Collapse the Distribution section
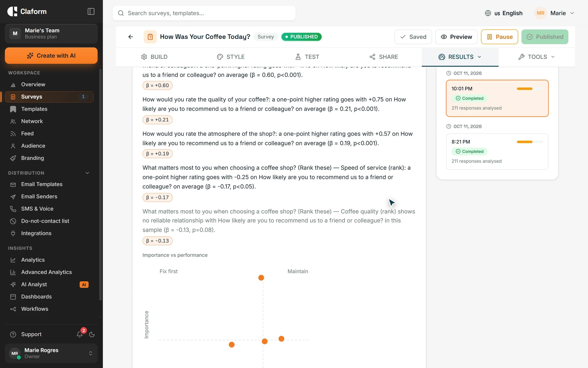The height and width of the screenshot is (368, 588). [87, 173]
